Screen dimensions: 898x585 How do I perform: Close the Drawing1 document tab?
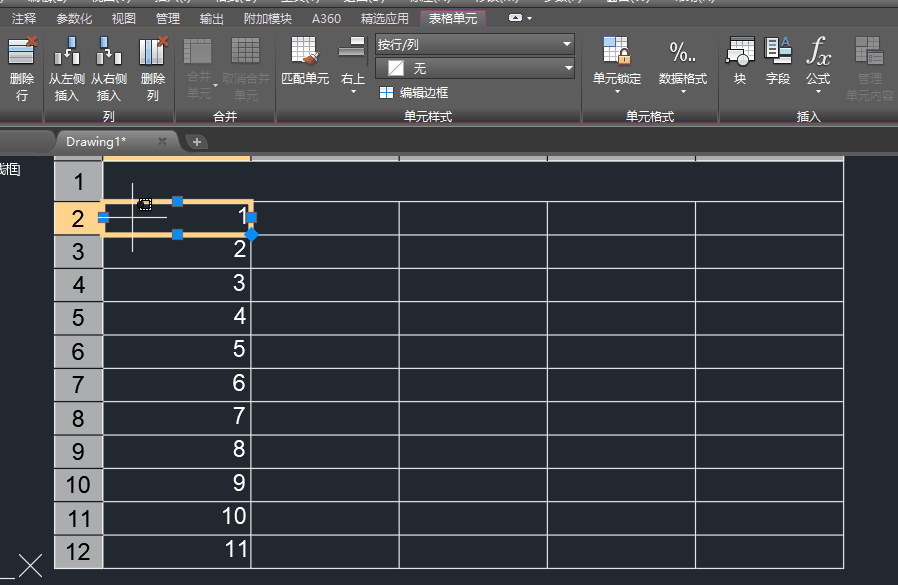tap(162, 142)
